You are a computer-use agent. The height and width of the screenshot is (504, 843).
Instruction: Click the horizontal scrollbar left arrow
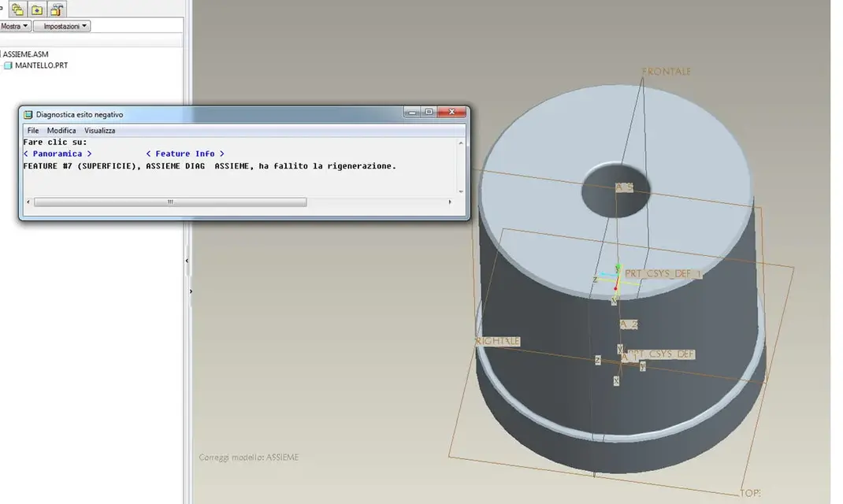(x=28, y=202)
